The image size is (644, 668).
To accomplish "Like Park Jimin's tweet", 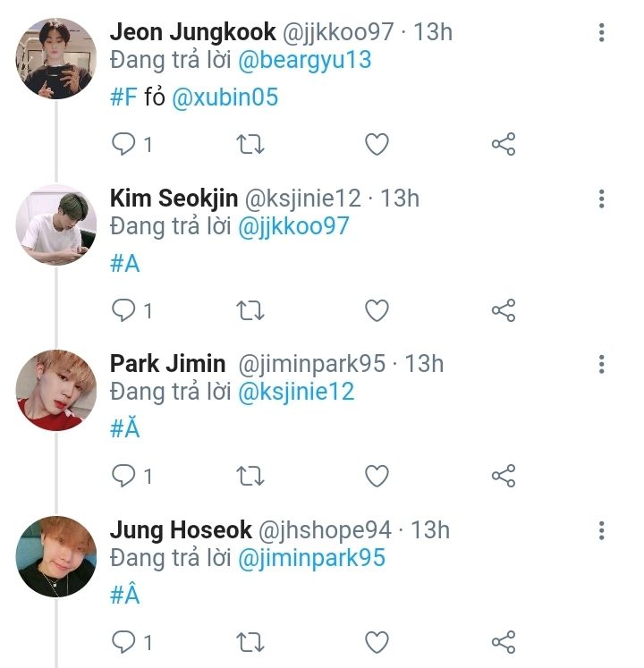I will (377, 476).
